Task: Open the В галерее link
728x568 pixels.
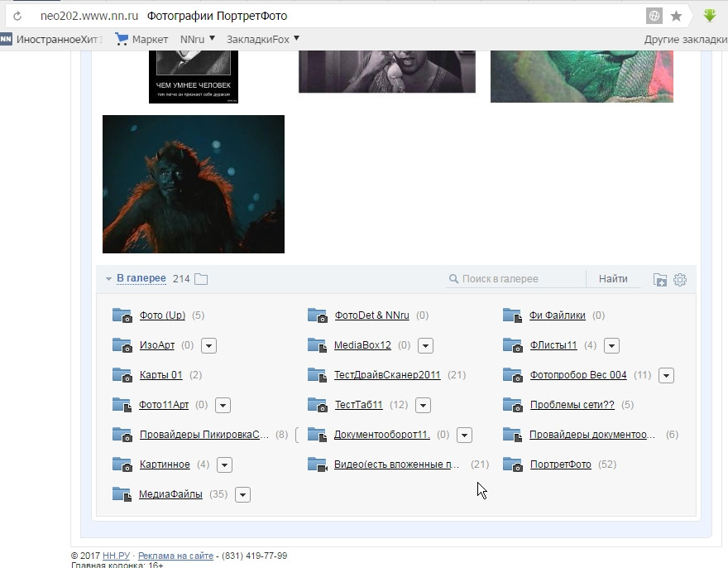Action: coord(141,278)
